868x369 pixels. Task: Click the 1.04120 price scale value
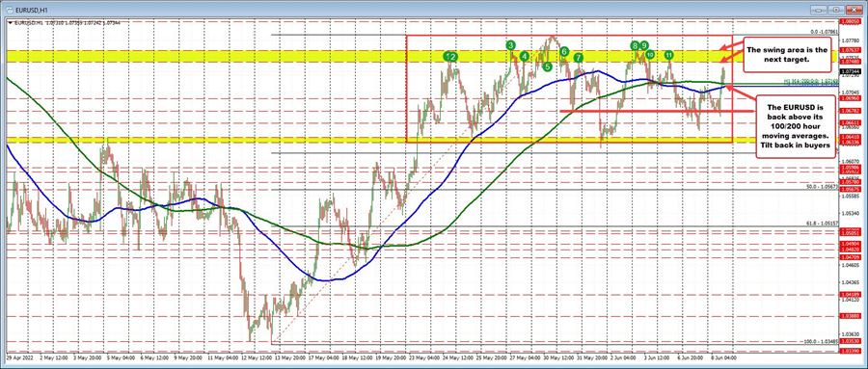tap(851, 300)
